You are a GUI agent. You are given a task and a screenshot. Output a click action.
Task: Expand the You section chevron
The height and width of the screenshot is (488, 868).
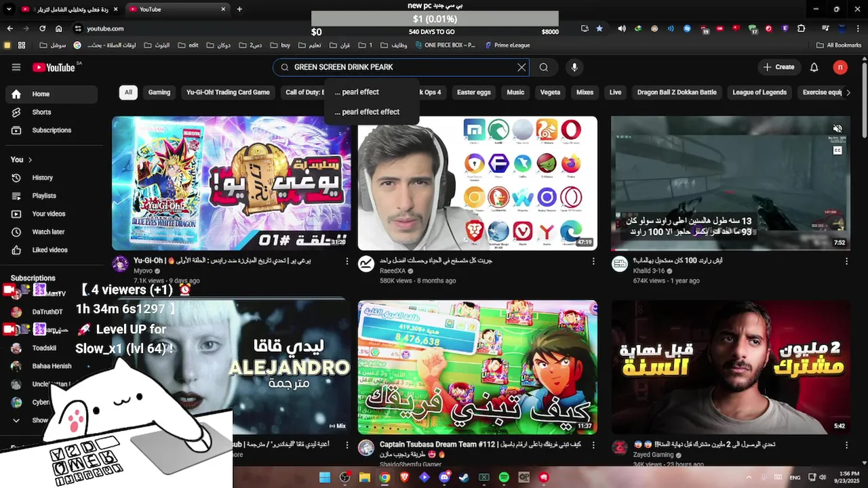[30, 160]
